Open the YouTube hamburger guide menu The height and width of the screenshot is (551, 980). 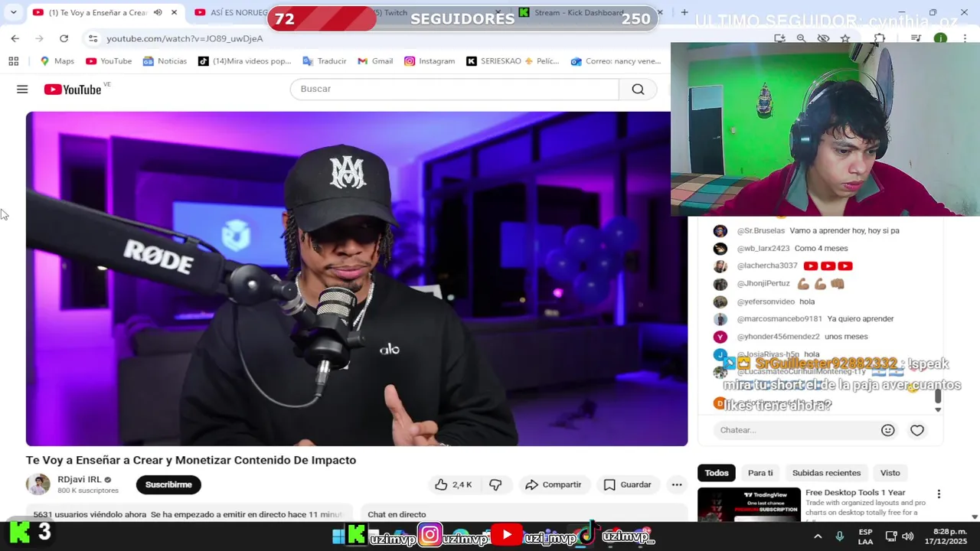coord(22,90)
